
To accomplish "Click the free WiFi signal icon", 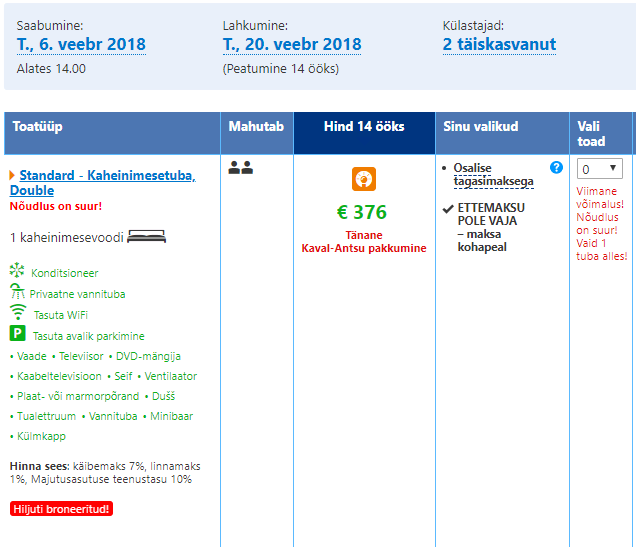I will click(17, 313).
